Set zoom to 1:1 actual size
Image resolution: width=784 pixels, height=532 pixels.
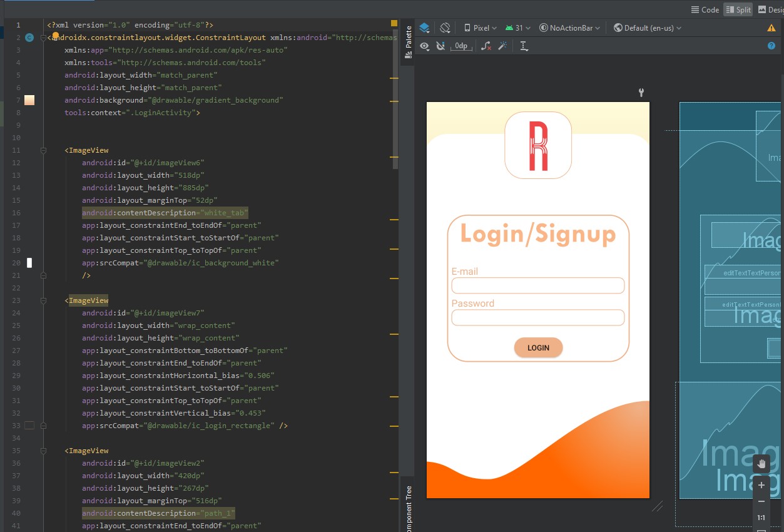pos(761,518)
